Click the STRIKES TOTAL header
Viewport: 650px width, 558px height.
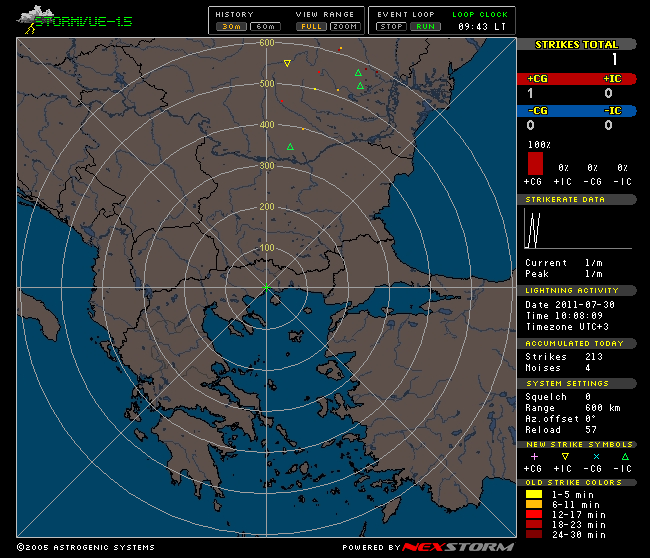[x=577, y=44]
